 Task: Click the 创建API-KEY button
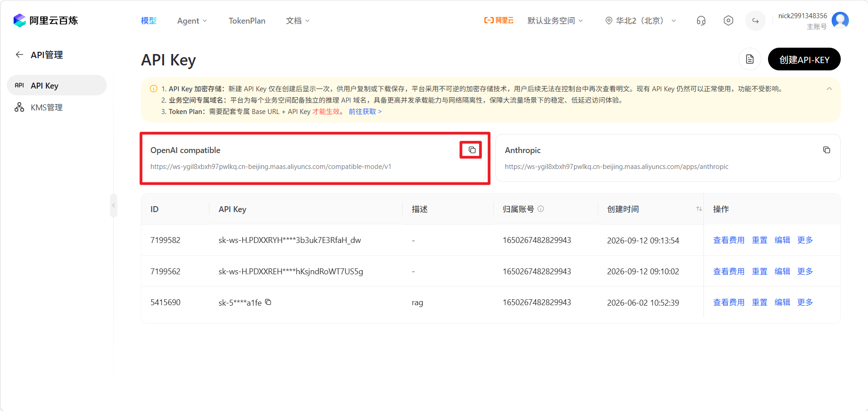click(x=804, y=59)
